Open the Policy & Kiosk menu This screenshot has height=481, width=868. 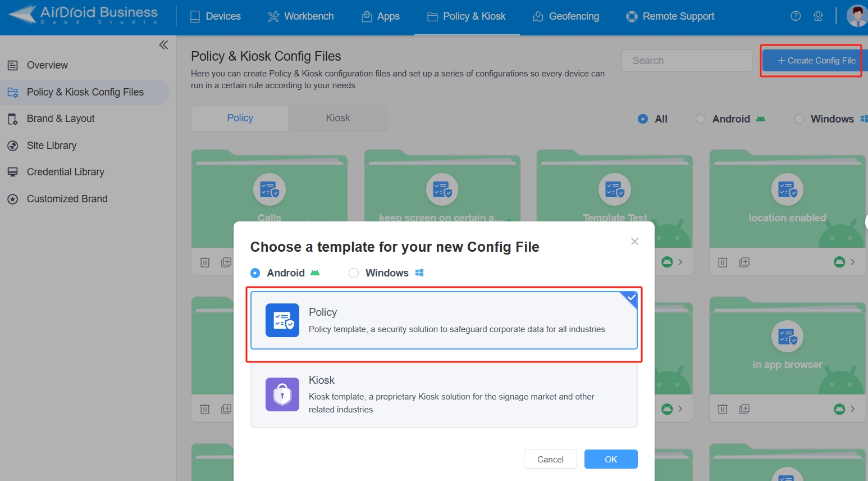(x=467, y=17)
